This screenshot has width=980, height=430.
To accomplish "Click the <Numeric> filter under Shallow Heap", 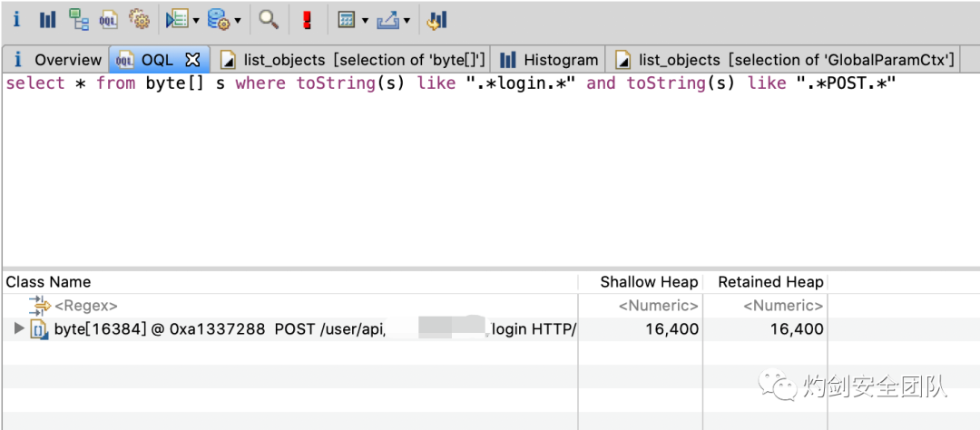I will click(659, 306).
